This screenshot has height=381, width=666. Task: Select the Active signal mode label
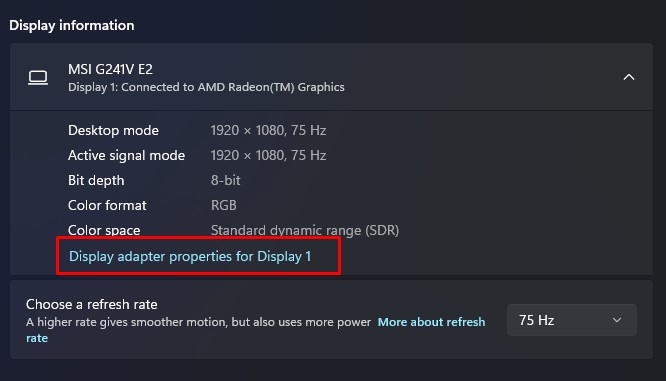tap(126, 155)
